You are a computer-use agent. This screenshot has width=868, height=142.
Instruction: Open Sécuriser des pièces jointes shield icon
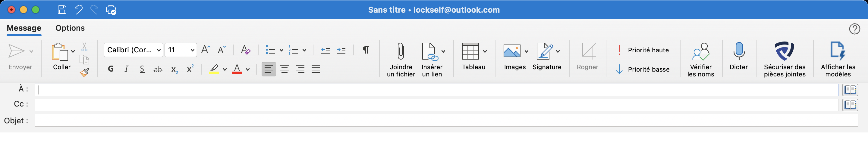(784, 51)
